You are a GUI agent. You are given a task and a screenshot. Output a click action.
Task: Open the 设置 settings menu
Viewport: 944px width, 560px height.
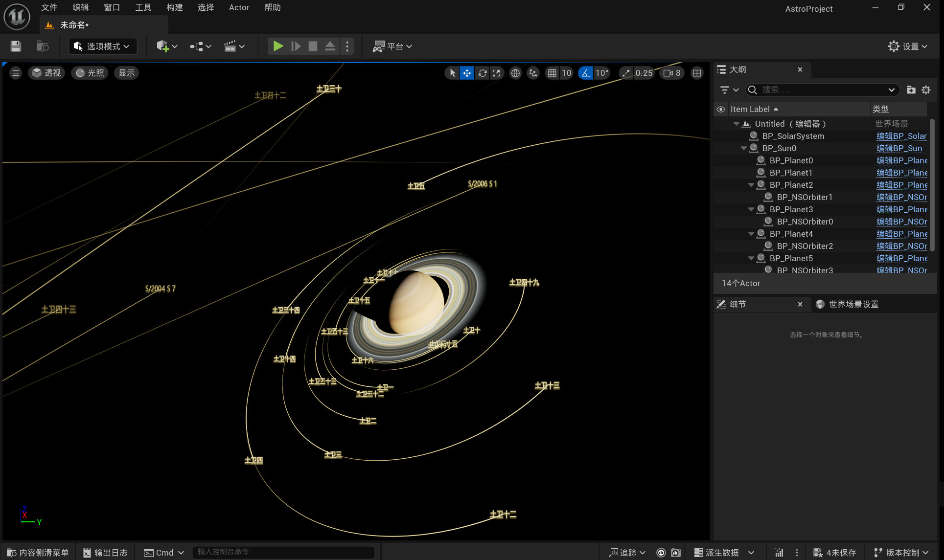(908, 46)
